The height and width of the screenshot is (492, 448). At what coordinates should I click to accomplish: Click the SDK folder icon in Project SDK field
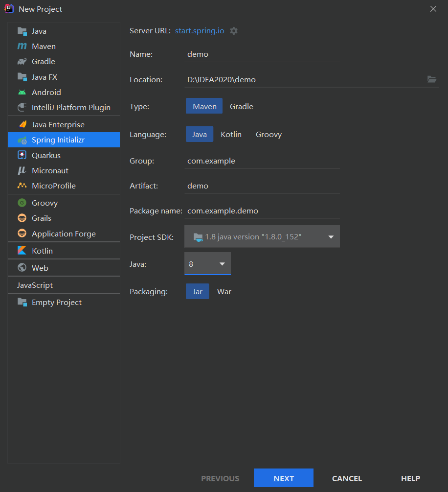(x=198, y=237)
